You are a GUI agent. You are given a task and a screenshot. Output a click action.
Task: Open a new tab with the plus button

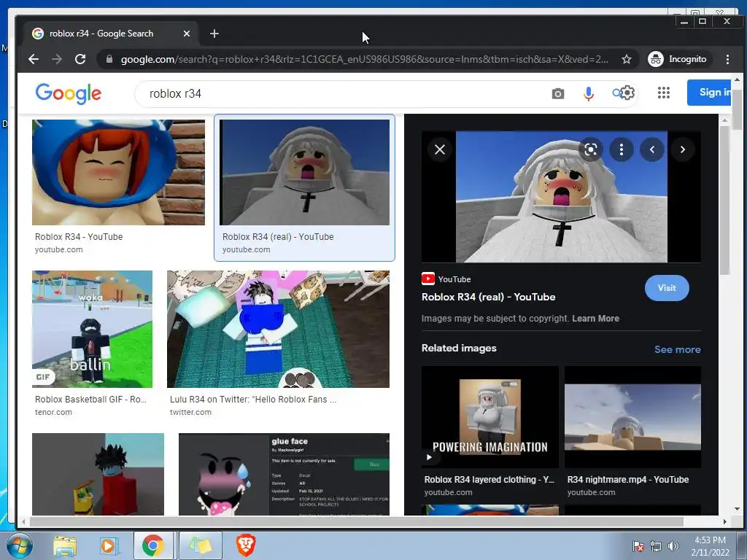point(214,34)
